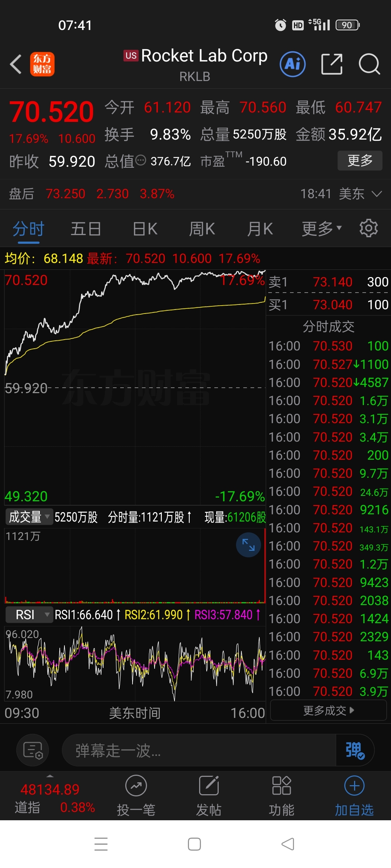This screenshot has width=391, height=868.
Task: Tap the 弹幕走一波 input field
Action: [199, 750]
